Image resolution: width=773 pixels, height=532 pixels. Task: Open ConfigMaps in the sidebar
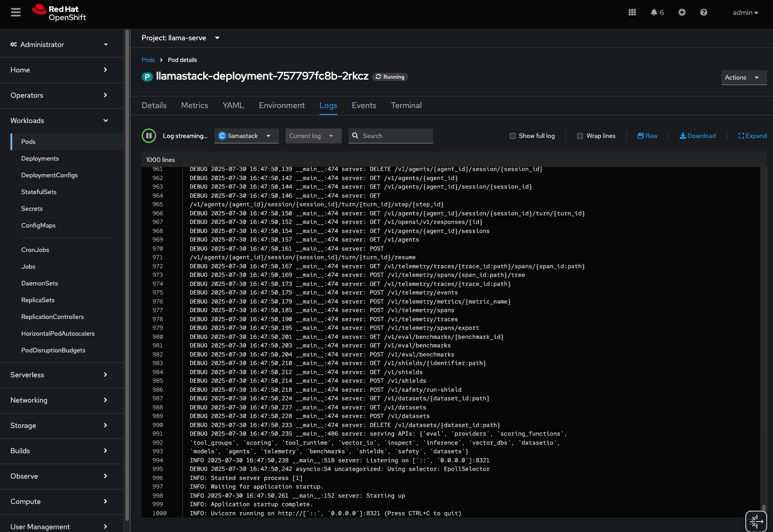pyautogui.click(x=67, y=225)
